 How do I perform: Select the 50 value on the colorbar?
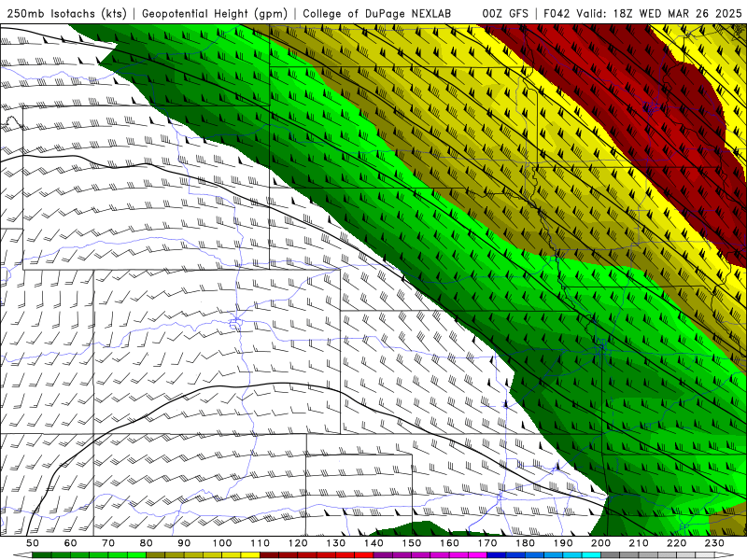(33, 543)
